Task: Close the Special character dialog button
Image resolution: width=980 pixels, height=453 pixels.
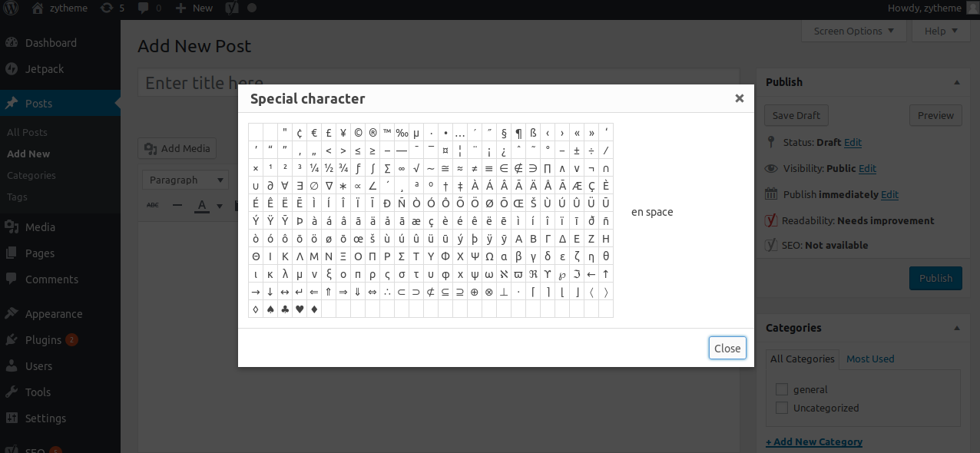Action: (x=727, y=348)
